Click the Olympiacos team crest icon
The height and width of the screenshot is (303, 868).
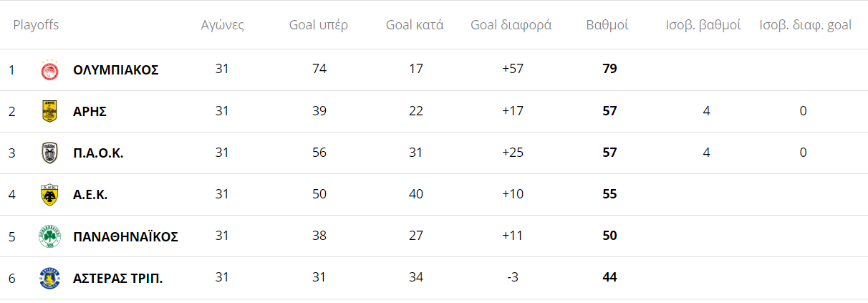[49, 69]
